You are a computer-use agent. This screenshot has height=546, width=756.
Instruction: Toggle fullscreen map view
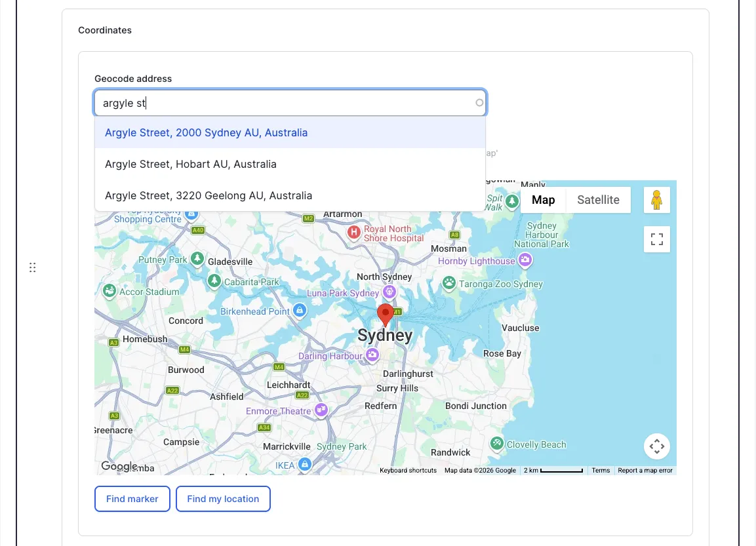pos(657,239)
